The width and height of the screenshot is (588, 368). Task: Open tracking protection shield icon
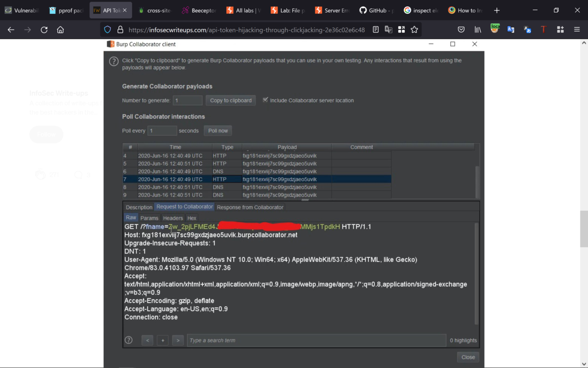tap(108, 29)
